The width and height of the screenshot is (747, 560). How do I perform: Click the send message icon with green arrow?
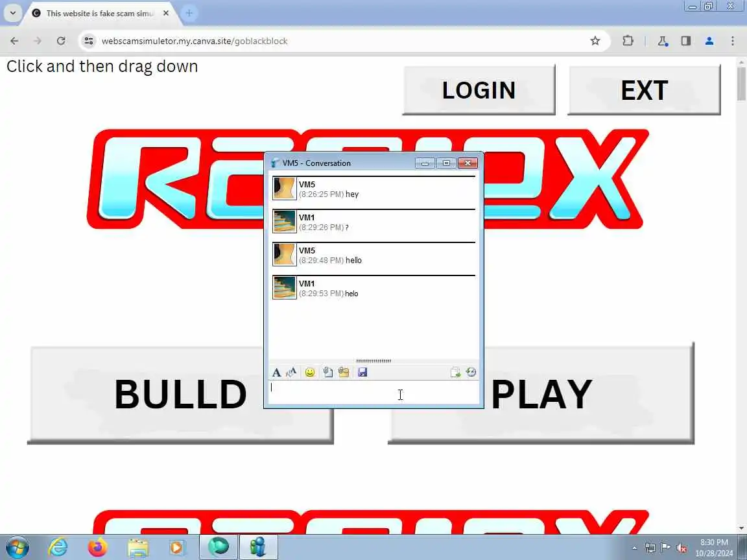455,373
